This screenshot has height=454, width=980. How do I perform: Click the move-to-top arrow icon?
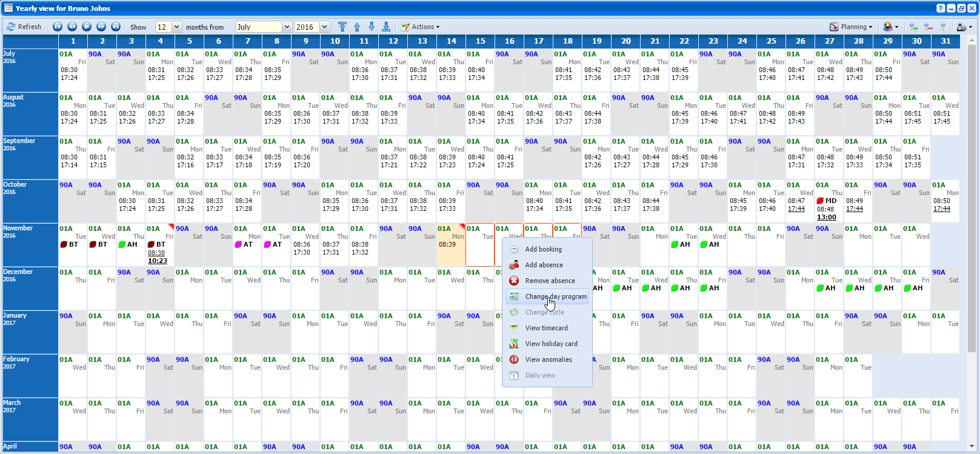click(342, 27)
